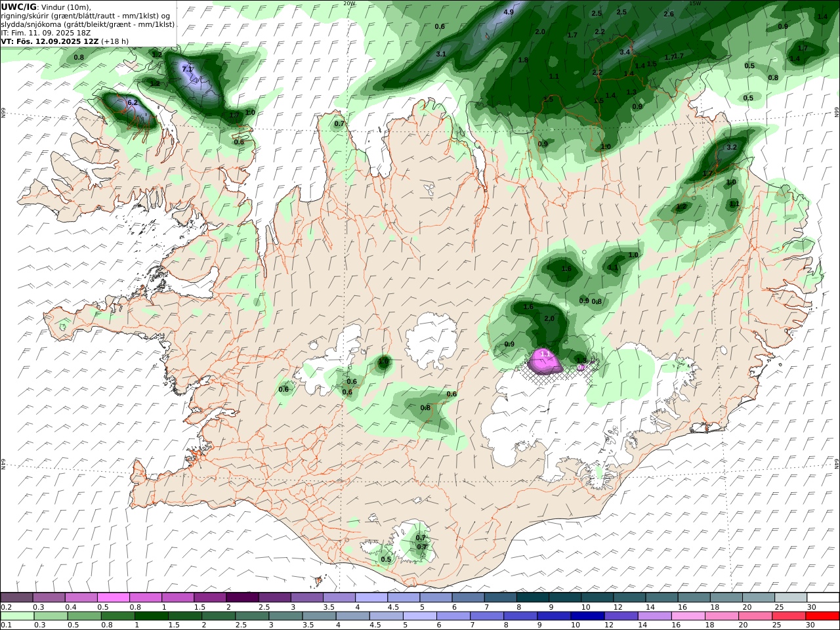Click the pink snowfall patch on the glacier
840x630 pixels.
[545, 362]
